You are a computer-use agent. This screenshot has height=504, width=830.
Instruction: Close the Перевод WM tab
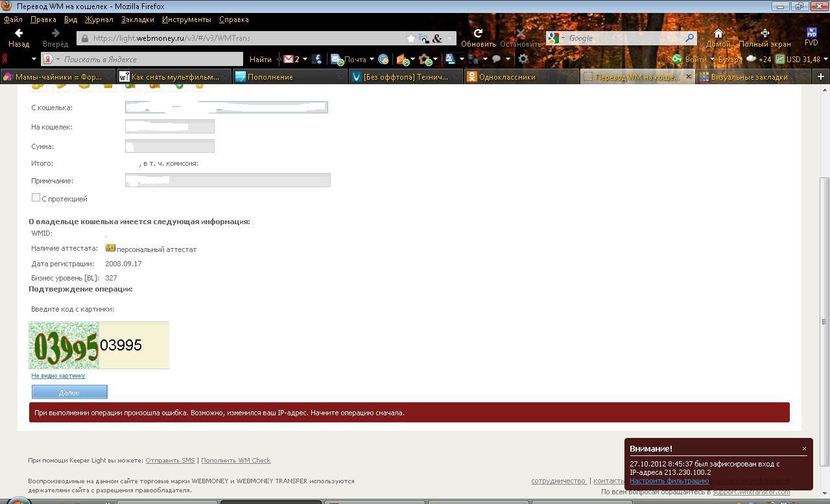[x=689, y=76]
